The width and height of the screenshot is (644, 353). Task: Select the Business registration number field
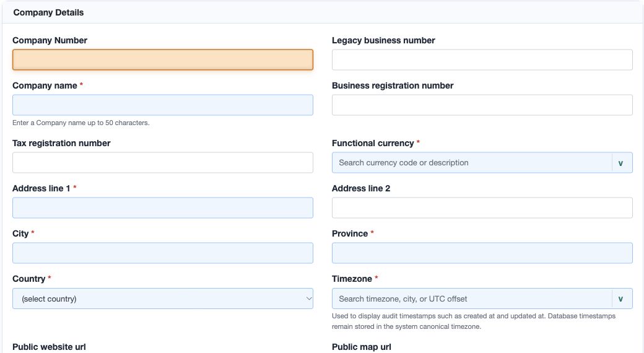(482, 105)
